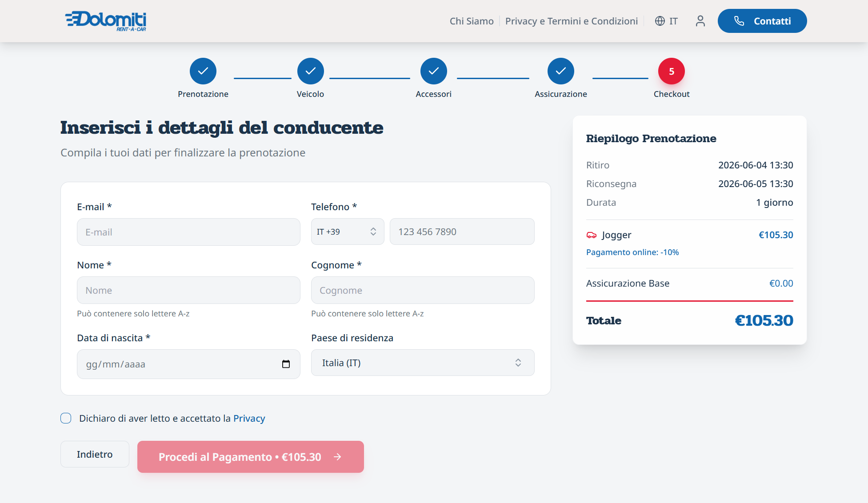
Task: Go to the Prenotazione step circle
Action: coord(203,71)
